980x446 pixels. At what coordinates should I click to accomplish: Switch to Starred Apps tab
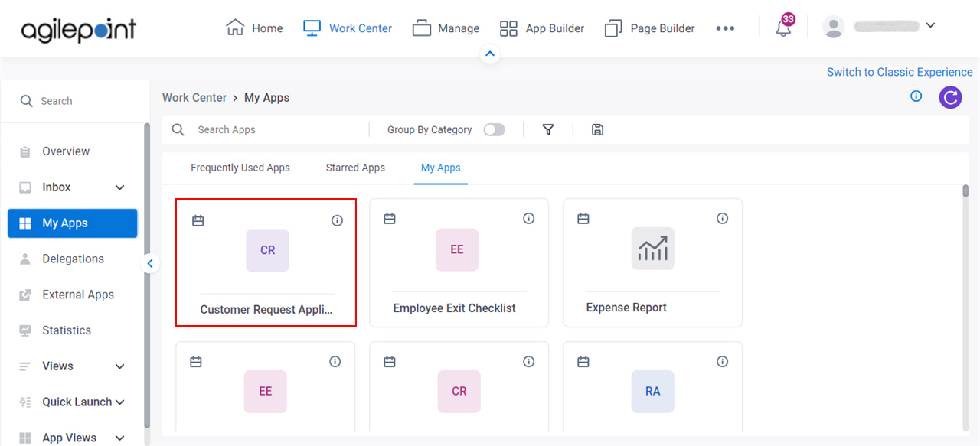[355, 168]
